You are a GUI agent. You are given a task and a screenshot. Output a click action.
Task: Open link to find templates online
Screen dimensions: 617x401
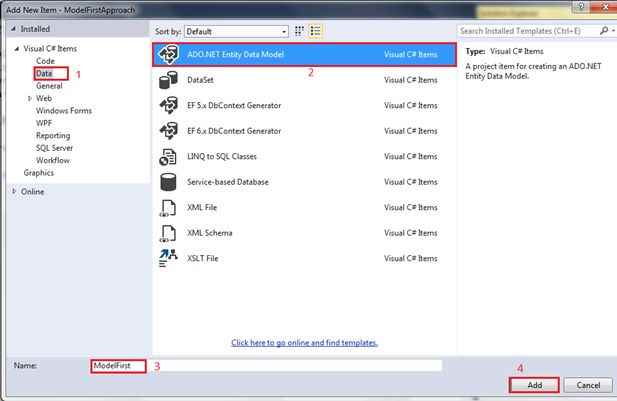coord(305,343)
